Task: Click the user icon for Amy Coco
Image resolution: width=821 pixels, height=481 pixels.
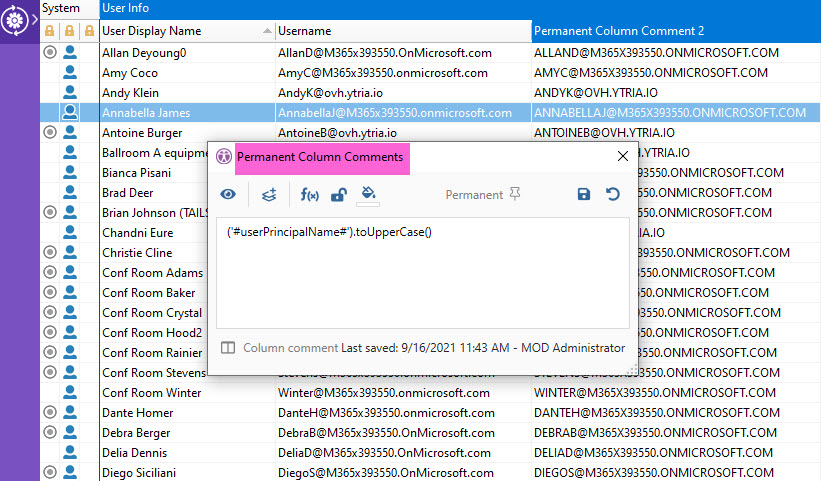Action: [70, 73]
